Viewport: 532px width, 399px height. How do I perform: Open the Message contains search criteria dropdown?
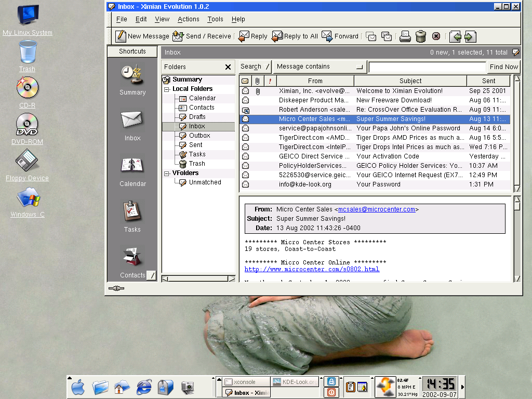tap(319, 67)
